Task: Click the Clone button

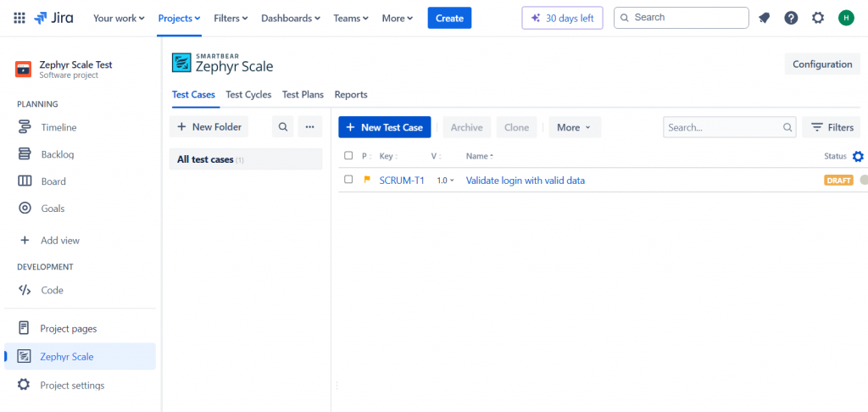Action: 516,127
